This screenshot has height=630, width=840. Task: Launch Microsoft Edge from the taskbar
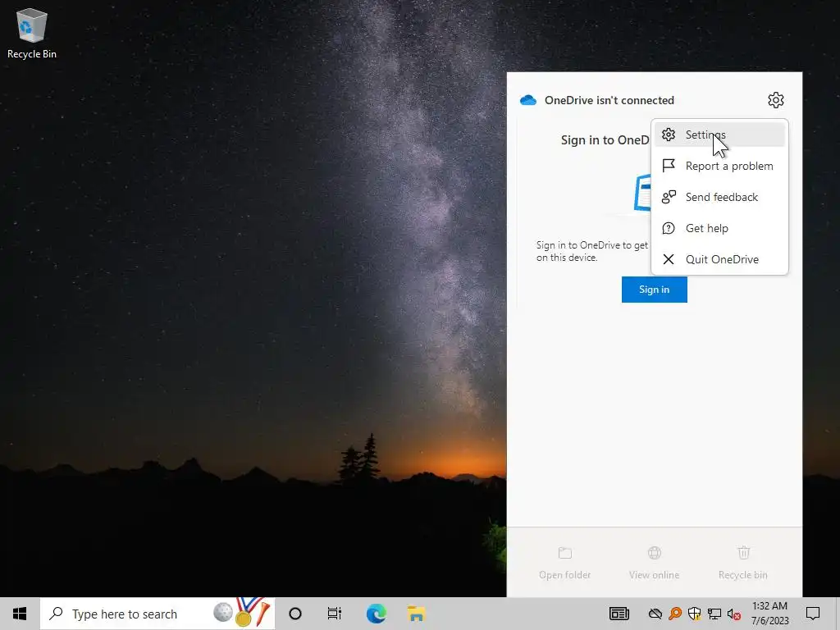click(376, 614)
